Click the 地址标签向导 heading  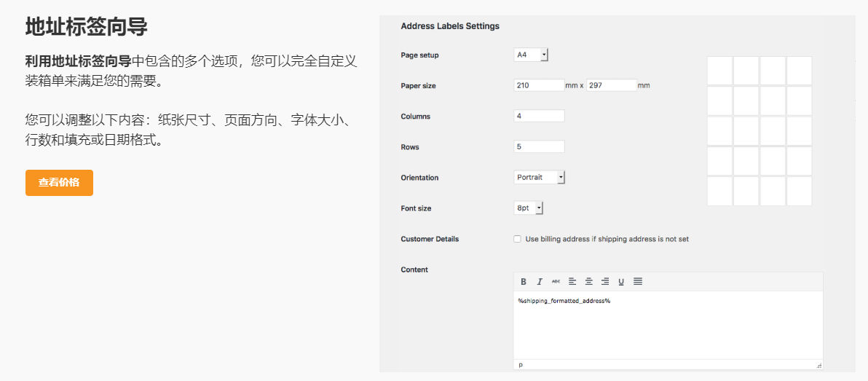[x=87, y=26]
